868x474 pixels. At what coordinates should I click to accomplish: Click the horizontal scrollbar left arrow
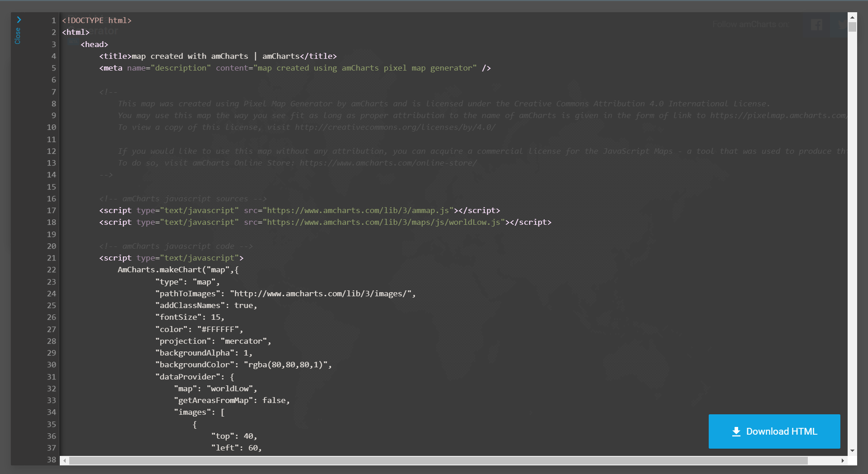click(x=65, y=460)
